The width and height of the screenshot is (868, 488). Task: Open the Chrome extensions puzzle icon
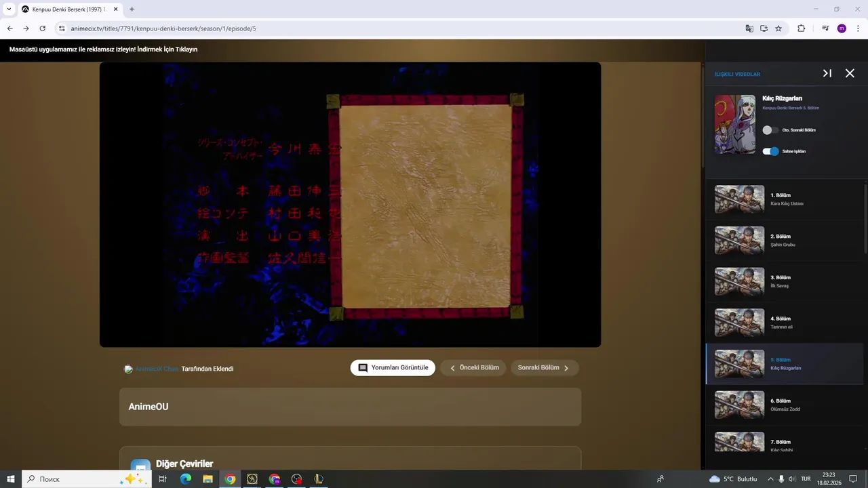801,28
